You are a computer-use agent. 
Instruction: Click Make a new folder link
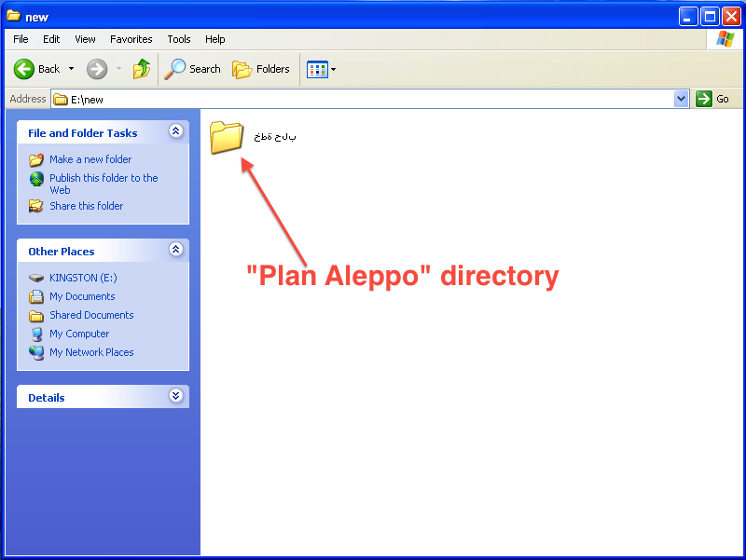pyautogui.click(x=90, y=159)
